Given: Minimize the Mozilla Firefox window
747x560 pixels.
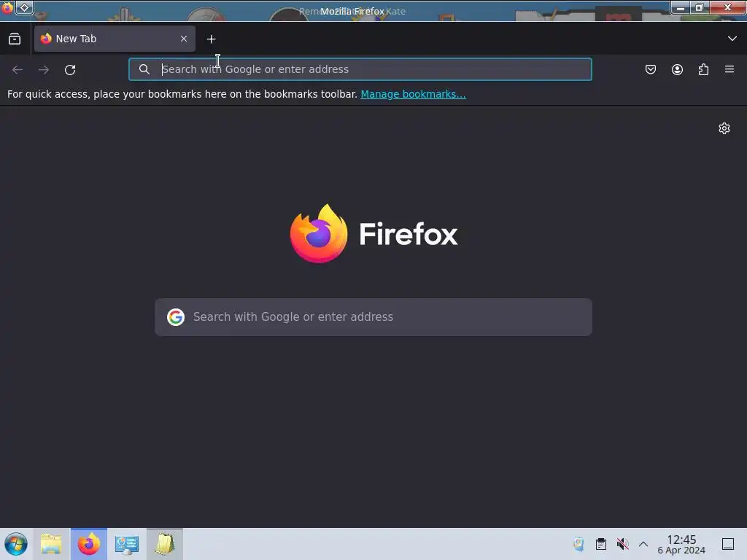Looking at the screenshot, I should point(681,7).
